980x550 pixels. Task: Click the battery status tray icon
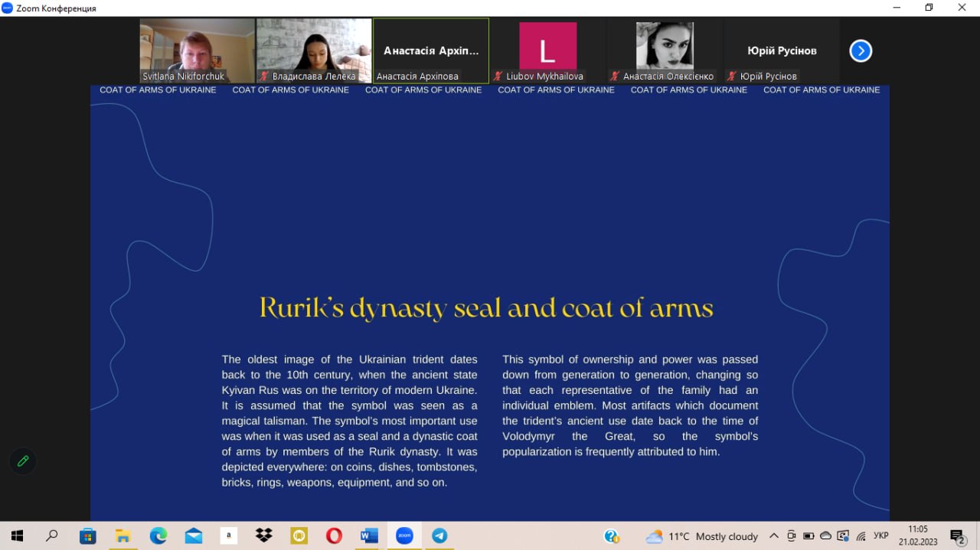click(x=809, y=536)
